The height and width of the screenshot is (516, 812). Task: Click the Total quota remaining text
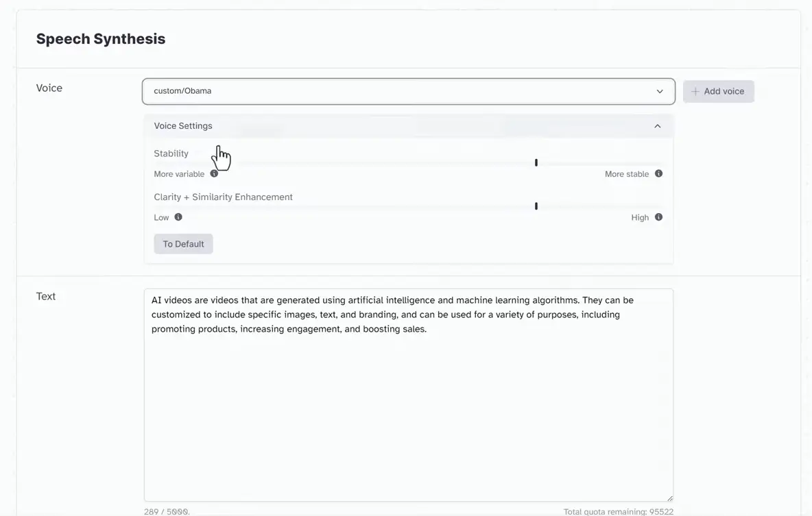pos(619,511)
